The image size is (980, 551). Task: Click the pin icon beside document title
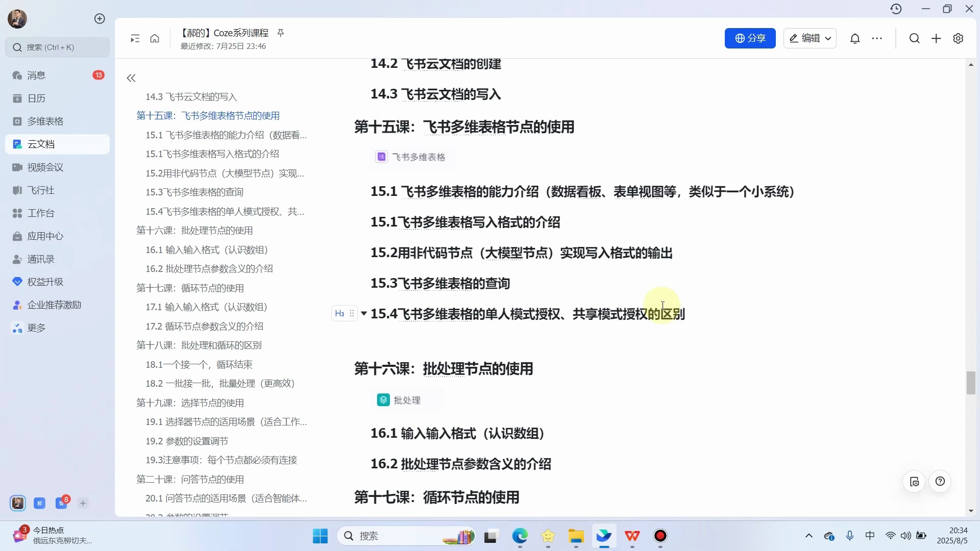click(x=280, y=33)
